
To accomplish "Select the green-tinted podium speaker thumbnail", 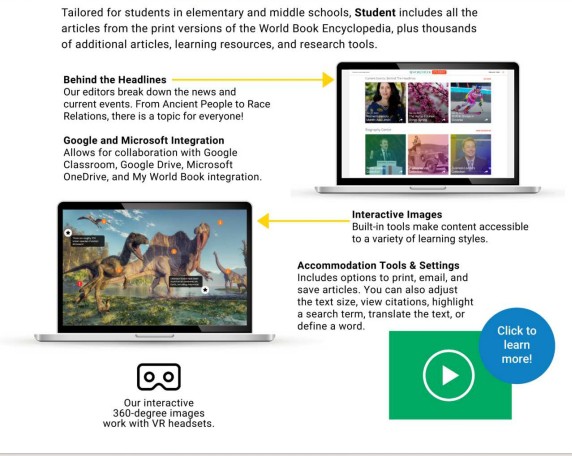I will [385, 154].
